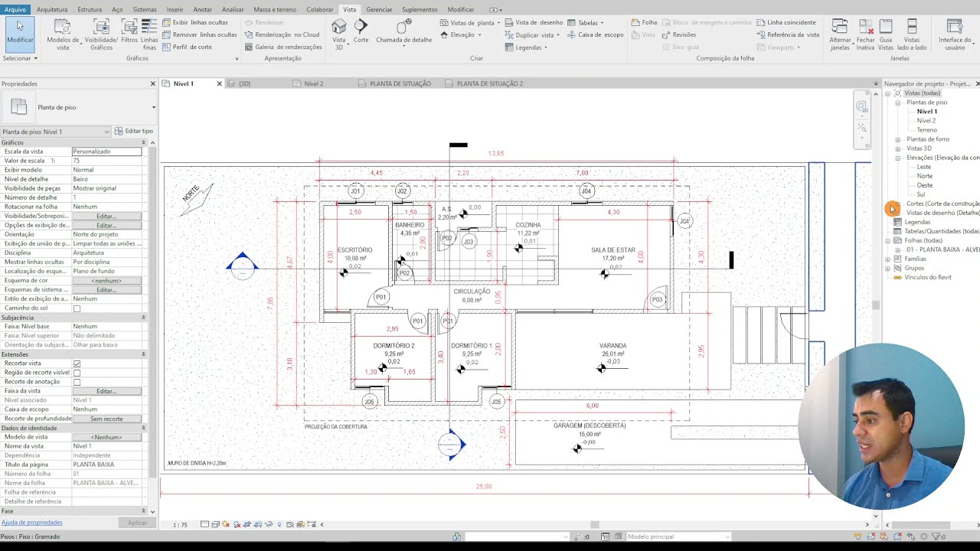Collapse Extensões properties section
Viewport: 980px width, 551px height.
pyautogui.click(x=143, y=354)
